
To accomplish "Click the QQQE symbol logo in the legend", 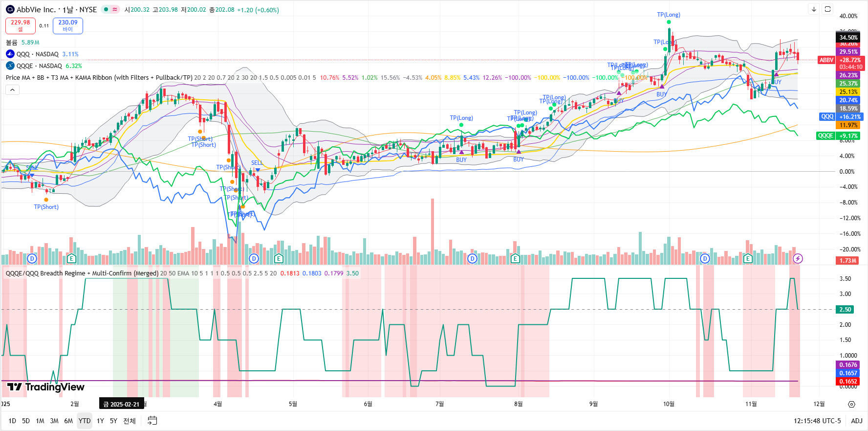I will pyautogui.click(x=10, y=66).
